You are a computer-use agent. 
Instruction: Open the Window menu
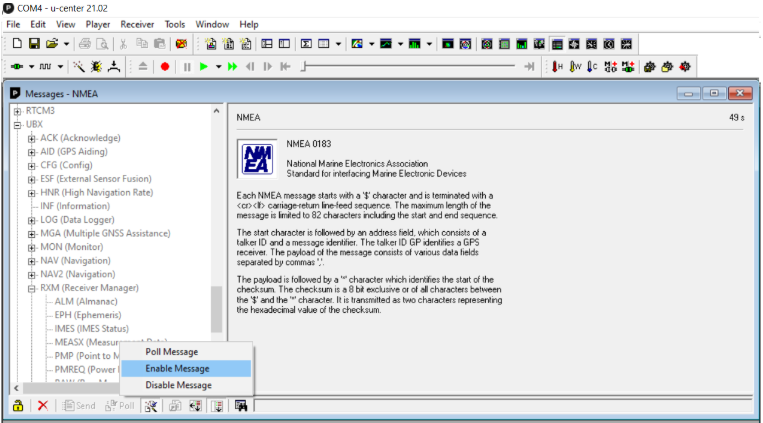(212, 24)
